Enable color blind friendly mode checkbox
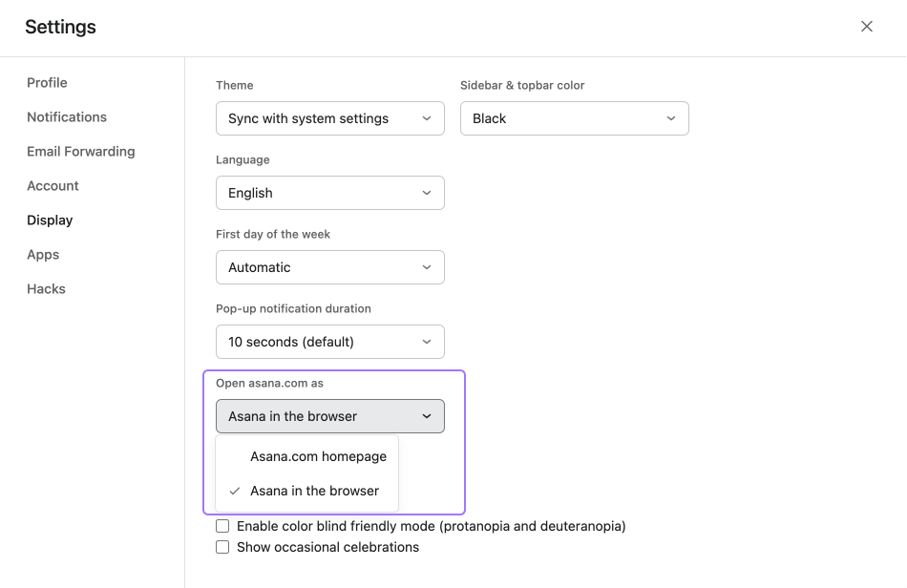The height and width of the screenshot is (588, 907). tap(222, 526)
